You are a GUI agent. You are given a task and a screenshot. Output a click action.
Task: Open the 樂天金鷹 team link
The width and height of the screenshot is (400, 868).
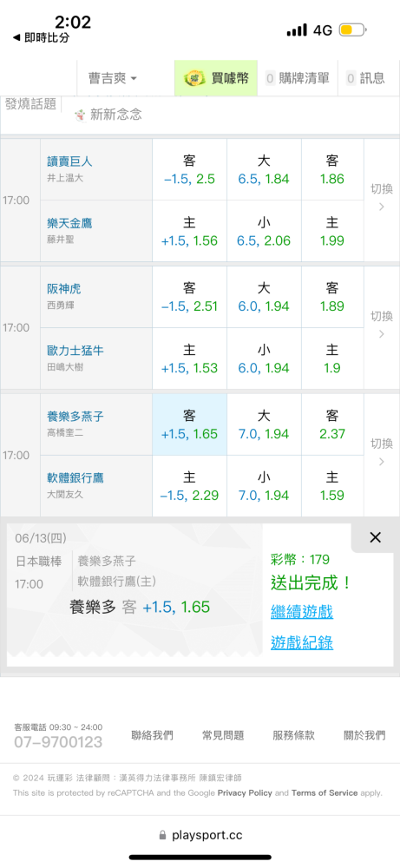(x=69, y=223)
